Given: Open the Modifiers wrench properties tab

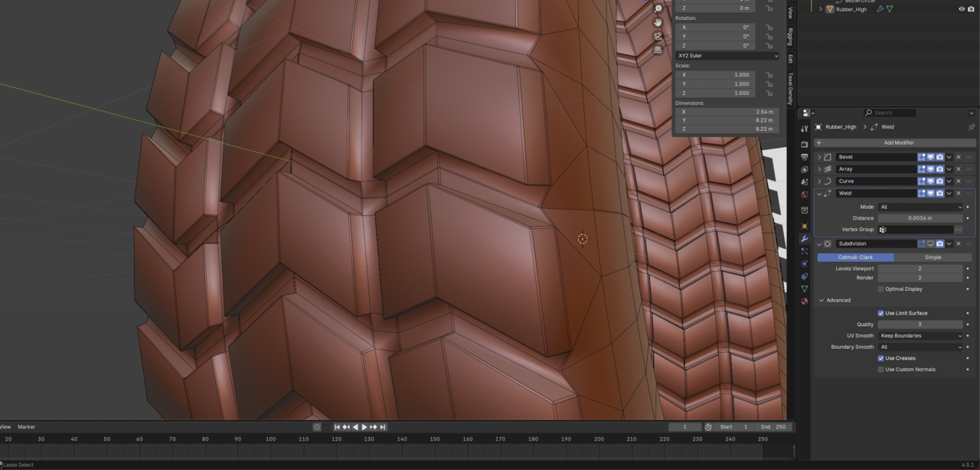Looking at the screenshot, I should click(805, 239).
